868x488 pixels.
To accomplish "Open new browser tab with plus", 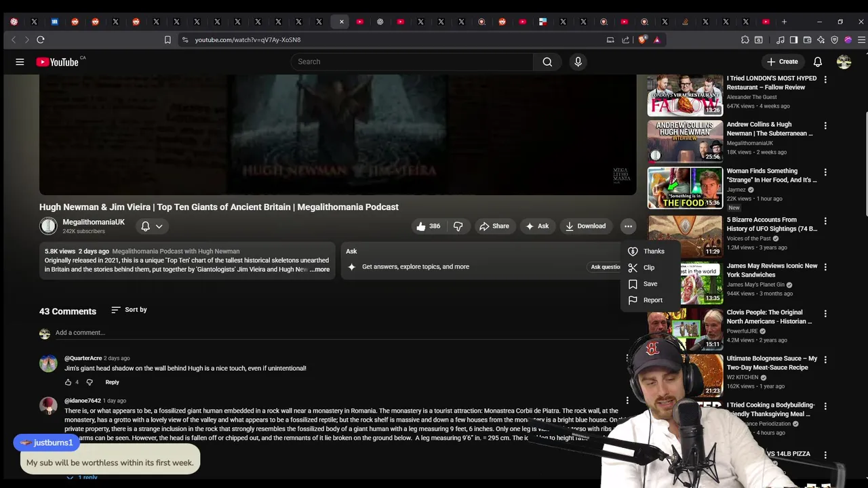I will (x=784, y=22).
